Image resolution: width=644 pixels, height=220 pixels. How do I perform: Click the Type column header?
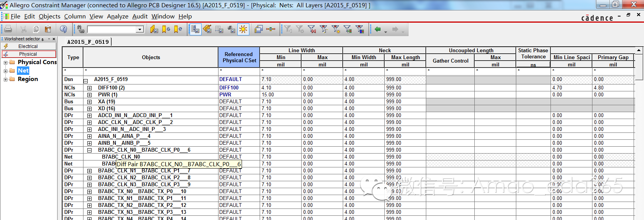tap(73, 57)
